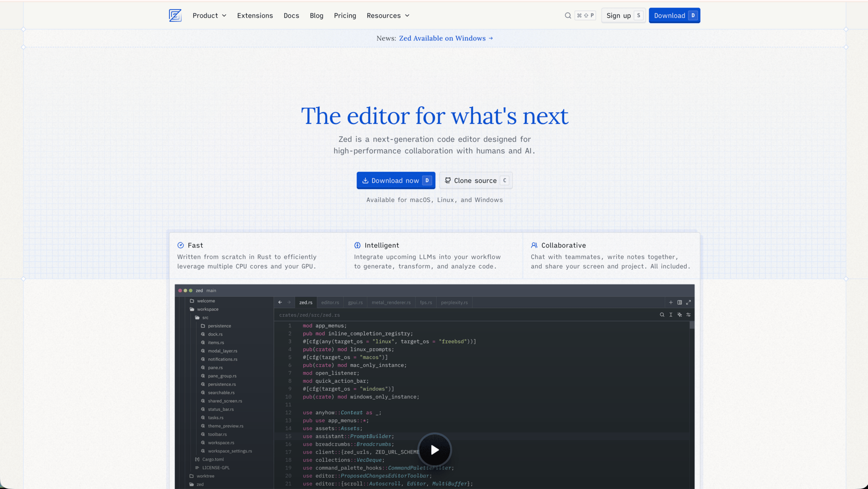Click the search magnifier icon in header

568,15
